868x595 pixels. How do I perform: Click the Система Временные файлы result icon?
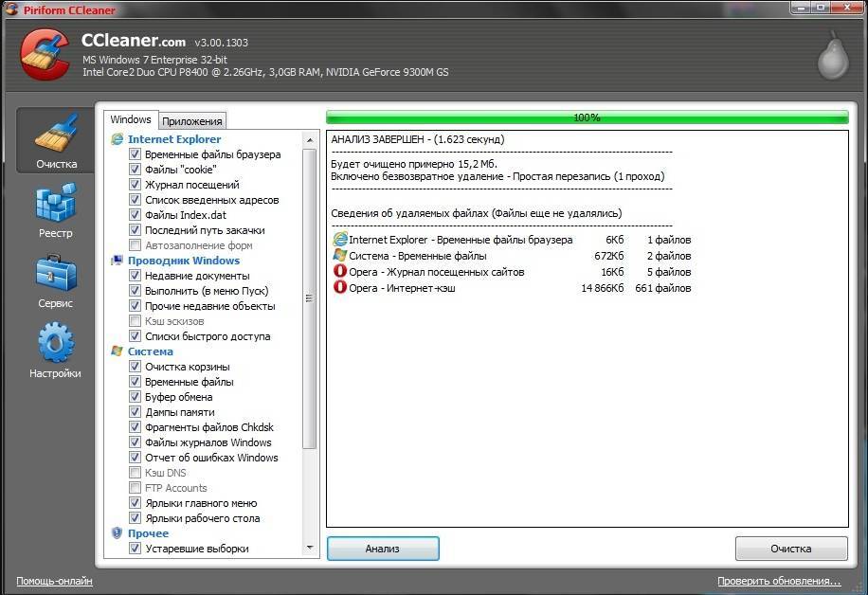(x=340, y=256)
